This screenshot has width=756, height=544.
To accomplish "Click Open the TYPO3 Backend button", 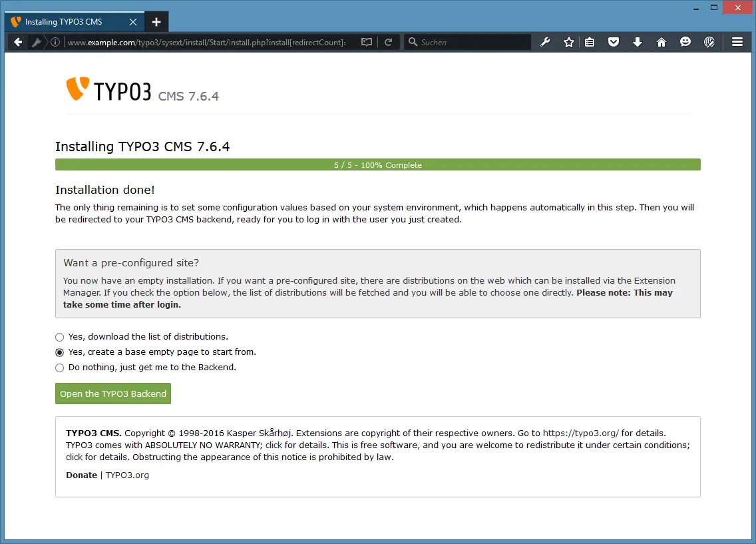I will pos(113,394).
